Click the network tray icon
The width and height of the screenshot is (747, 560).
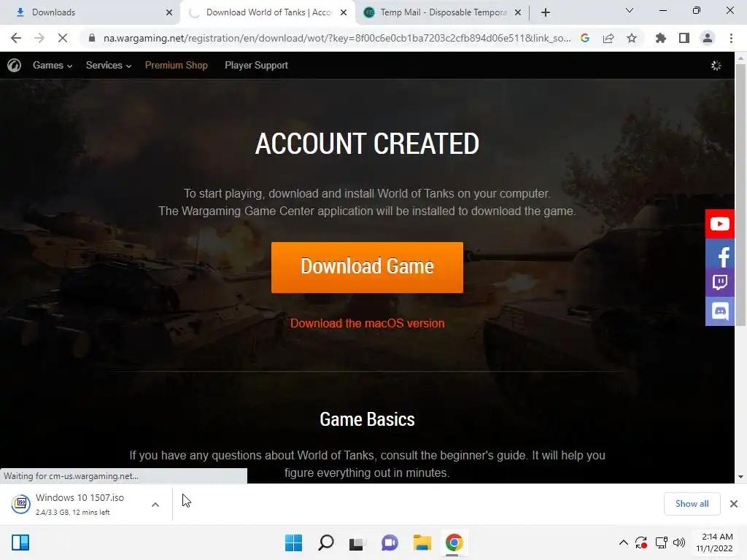[661, 542]
